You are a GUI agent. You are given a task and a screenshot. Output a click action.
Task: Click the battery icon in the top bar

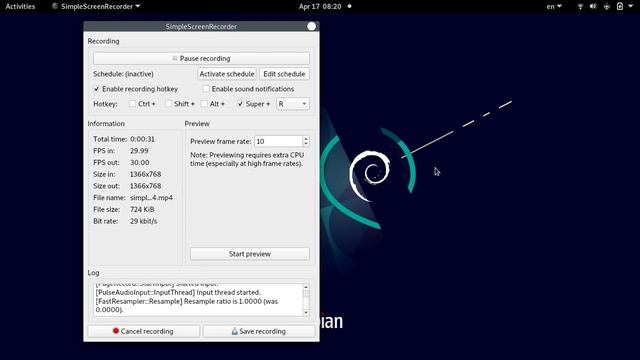620,7
